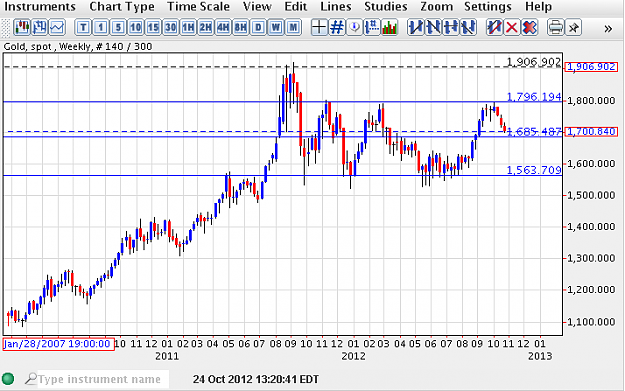The height and width of the screenshot is (391, 625).
Task: Print the chart with printer icon
Action: point(556,28)
